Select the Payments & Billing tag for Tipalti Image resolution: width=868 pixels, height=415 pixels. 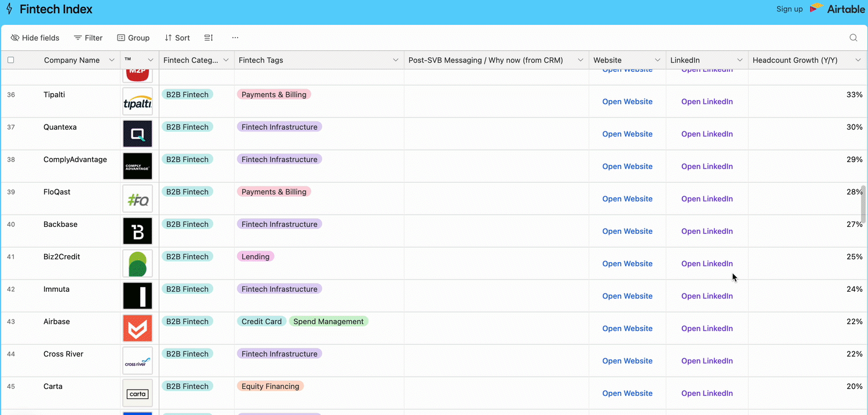coord(274,95)
